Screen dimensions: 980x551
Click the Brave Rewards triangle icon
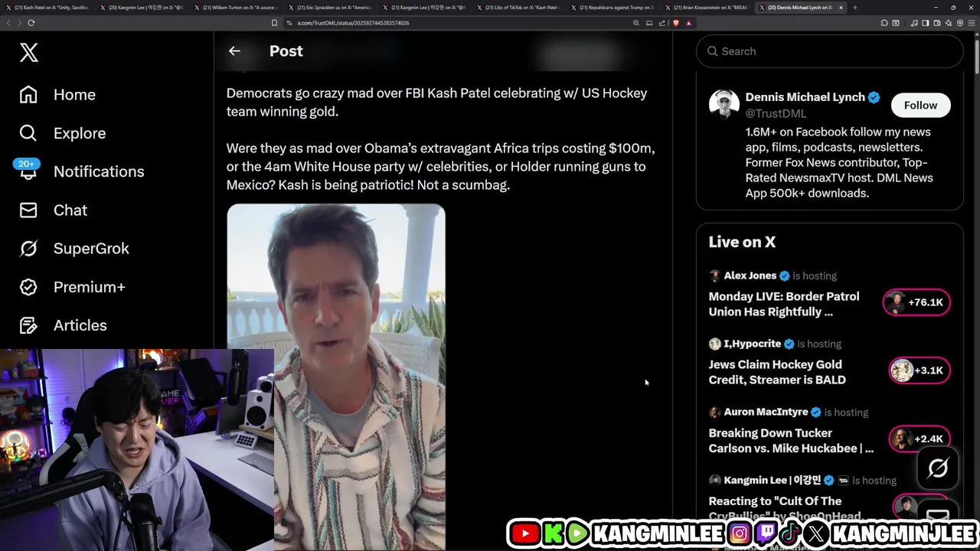[688, 23]
